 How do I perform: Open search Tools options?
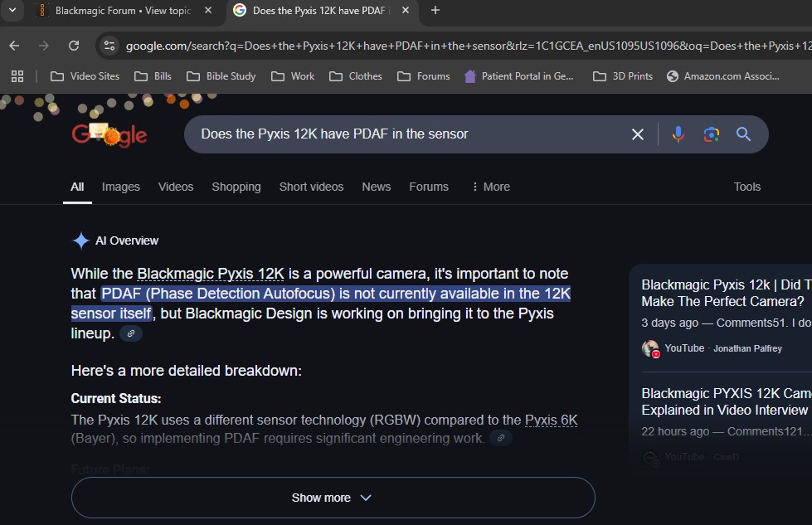click(746, 187)
